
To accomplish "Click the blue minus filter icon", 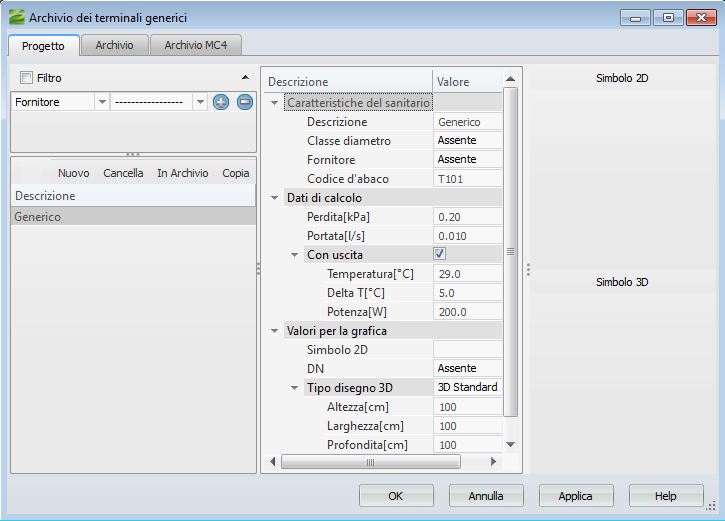I will coord(244,102).
